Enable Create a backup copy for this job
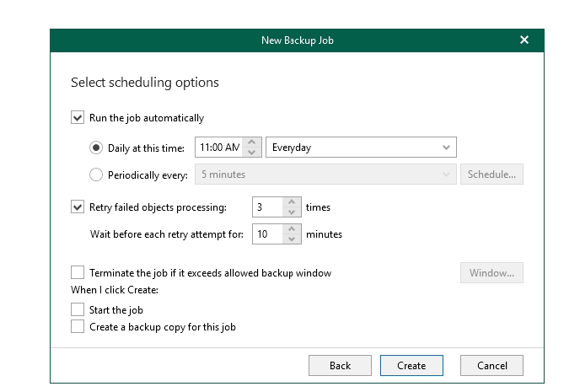 78,326
